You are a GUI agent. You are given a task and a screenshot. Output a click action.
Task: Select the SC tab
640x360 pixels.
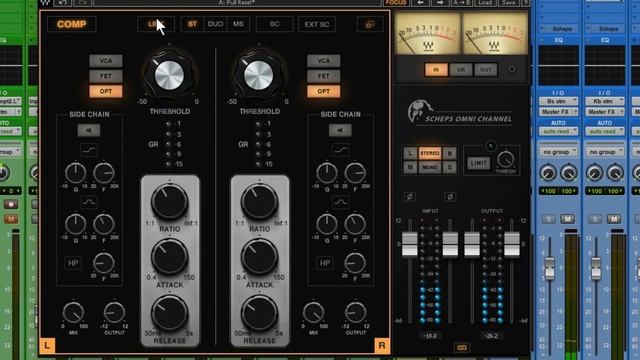pyautogui.click(x=275, y=24)
